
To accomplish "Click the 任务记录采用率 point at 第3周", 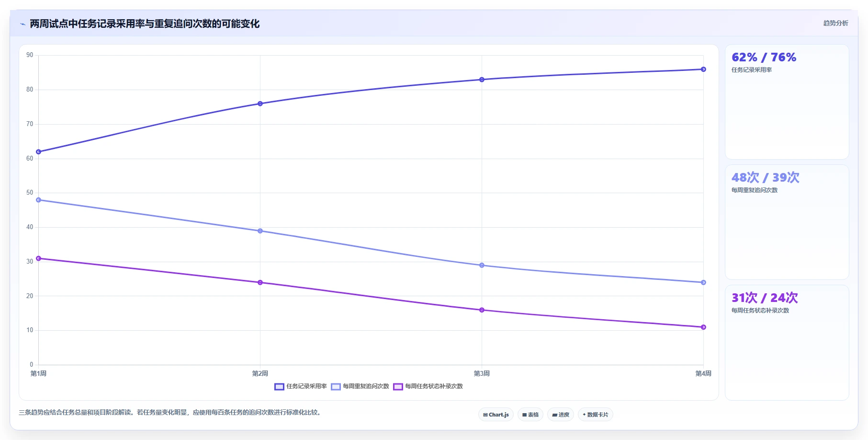I will point(482,80).
